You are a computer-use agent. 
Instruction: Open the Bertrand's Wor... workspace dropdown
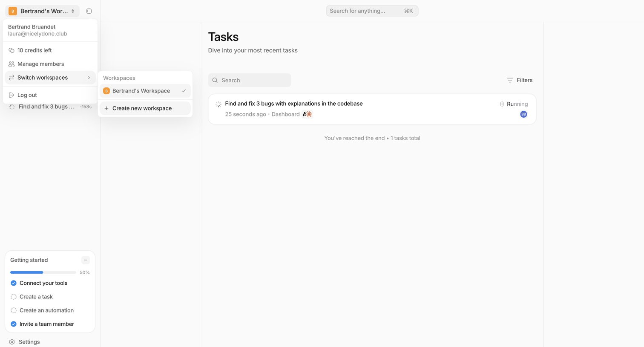coord(42,11)
